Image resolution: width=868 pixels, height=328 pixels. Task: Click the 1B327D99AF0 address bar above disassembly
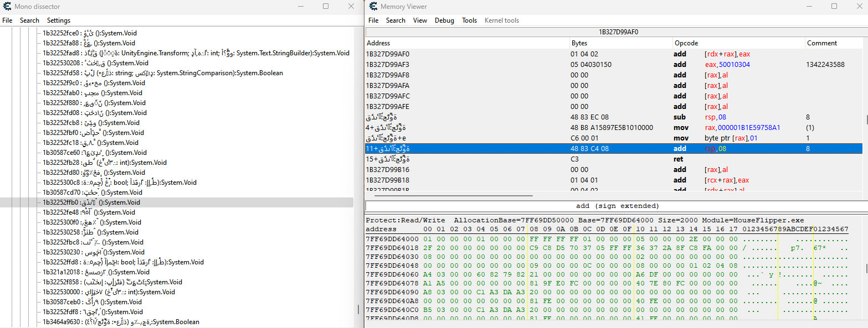(618, 32)
